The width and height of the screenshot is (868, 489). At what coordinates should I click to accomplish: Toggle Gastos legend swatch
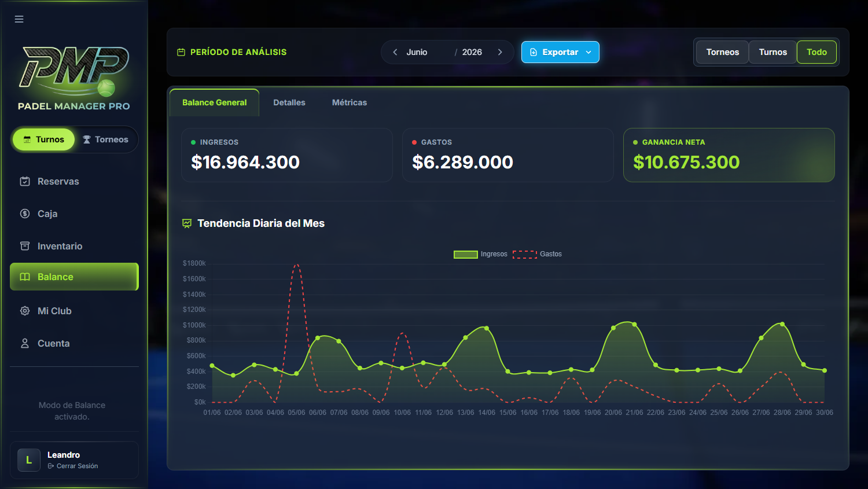pos(525,254)
